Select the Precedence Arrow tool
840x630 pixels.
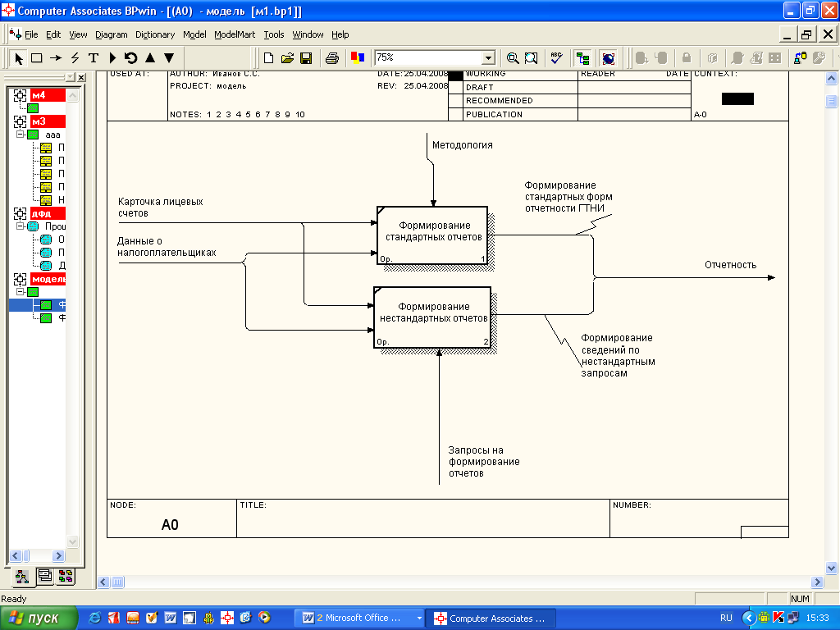click(56, 58)
